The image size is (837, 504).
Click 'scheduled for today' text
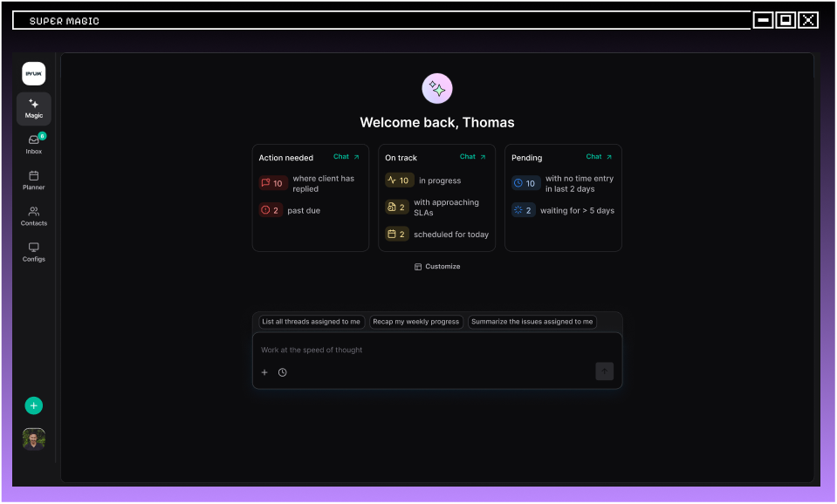pos(451,235)
